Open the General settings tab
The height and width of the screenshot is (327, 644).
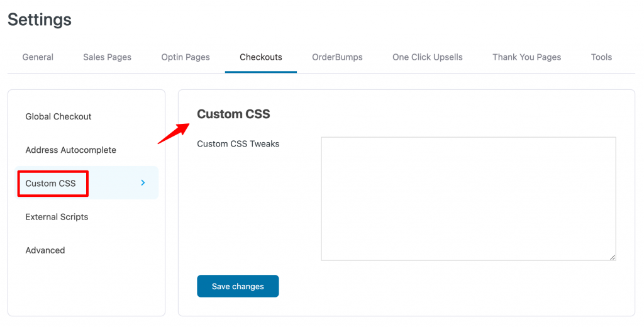(x=38, y=57)
